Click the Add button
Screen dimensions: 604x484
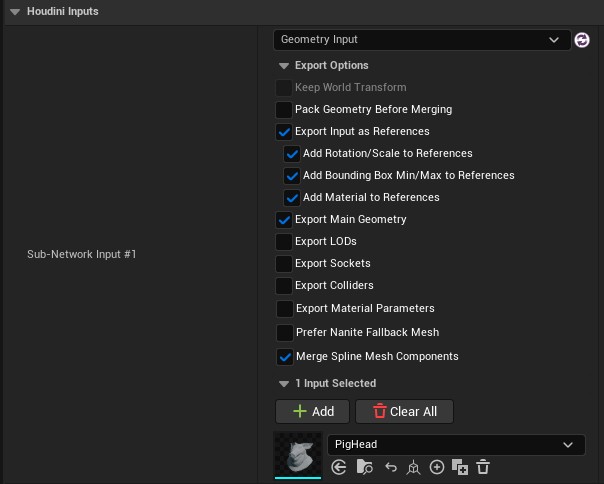click(312, 411)
